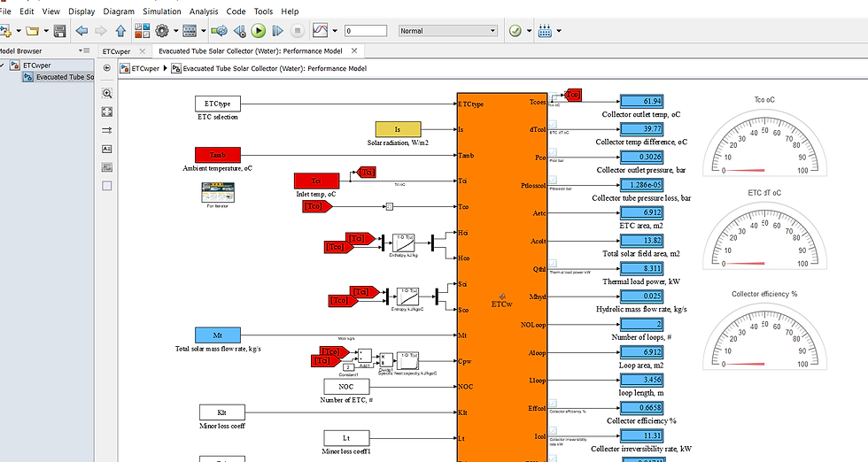Add an annotation from palette
This screenshot has width=868, height=462.
click(107, 149)
